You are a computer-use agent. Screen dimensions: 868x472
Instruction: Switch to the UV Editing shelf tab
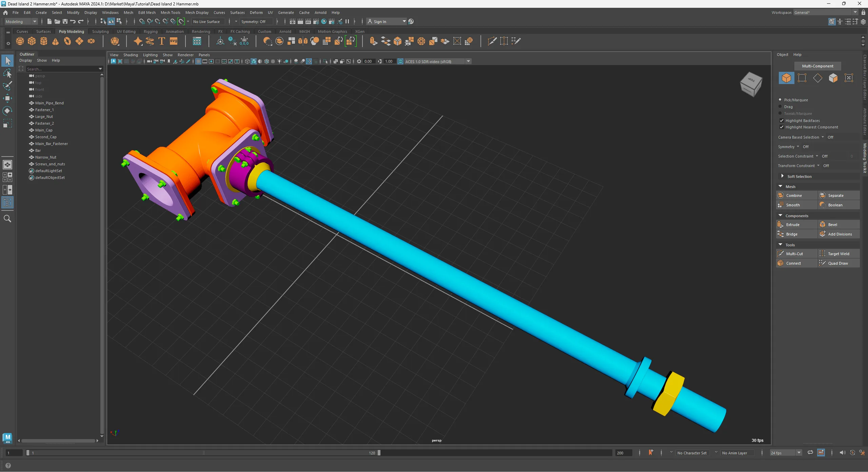(126, 32)
